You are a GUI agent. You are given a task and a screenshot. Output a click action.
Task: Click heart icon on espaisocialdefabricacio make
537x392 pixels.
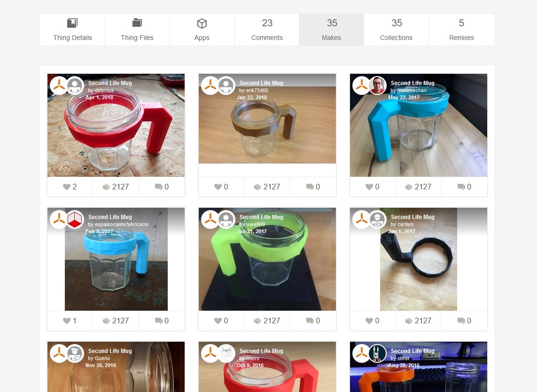66,321
